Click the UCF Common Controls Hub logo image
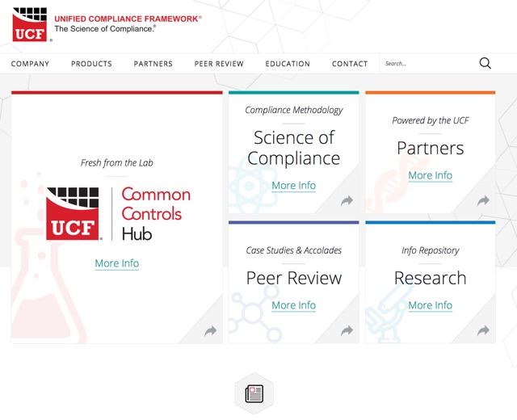 click(x=119, y=213)
